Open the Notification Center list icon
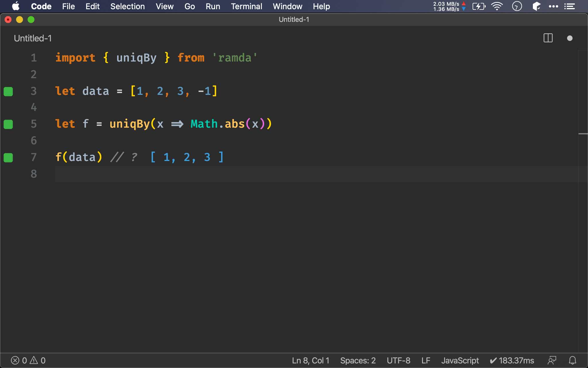588x368 pixels. (570, 6)
